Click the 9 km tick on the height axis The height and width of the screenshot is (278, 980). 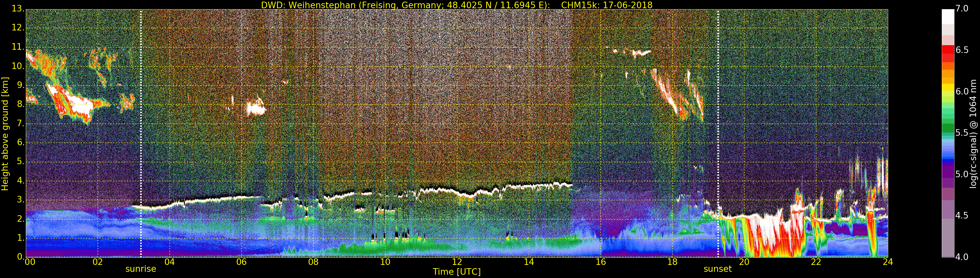(21, 85)
